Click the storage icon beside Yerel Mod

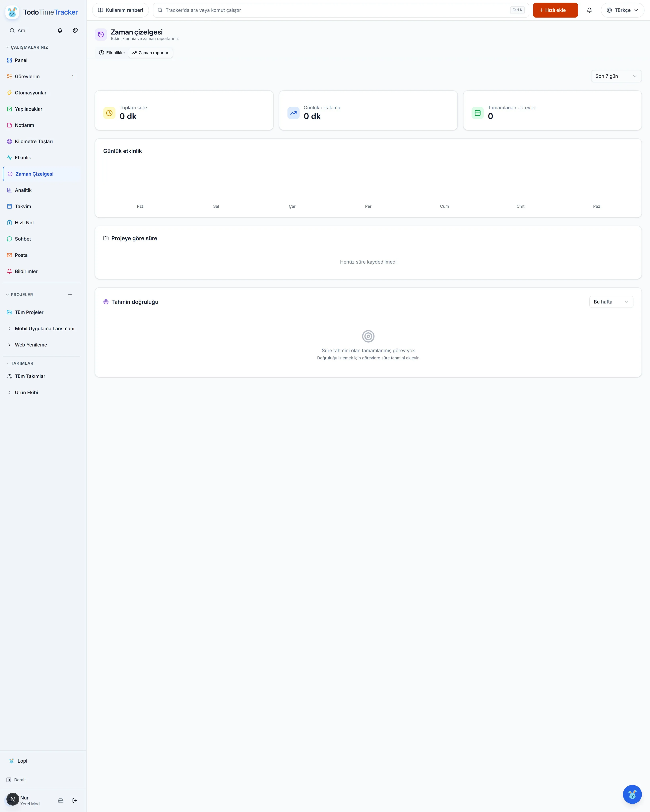tap(61, 800)
